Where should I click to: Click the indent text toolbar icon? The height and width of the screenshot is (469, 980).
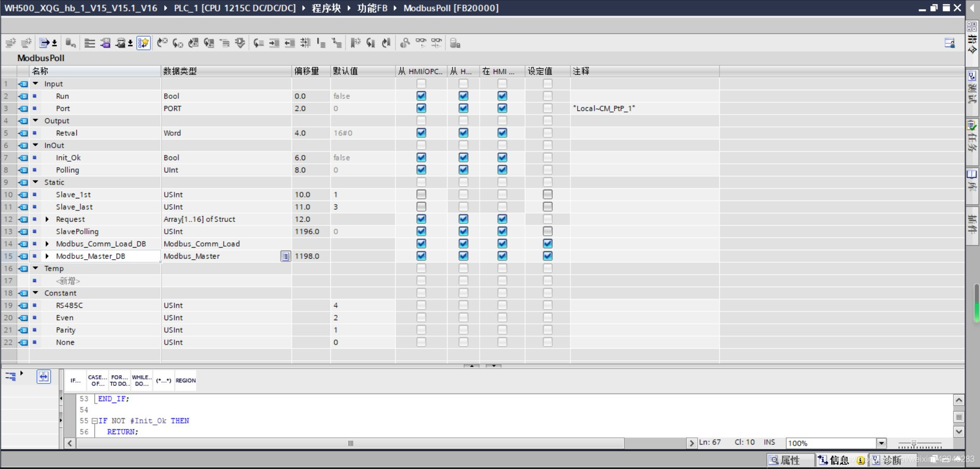[274, 43]
